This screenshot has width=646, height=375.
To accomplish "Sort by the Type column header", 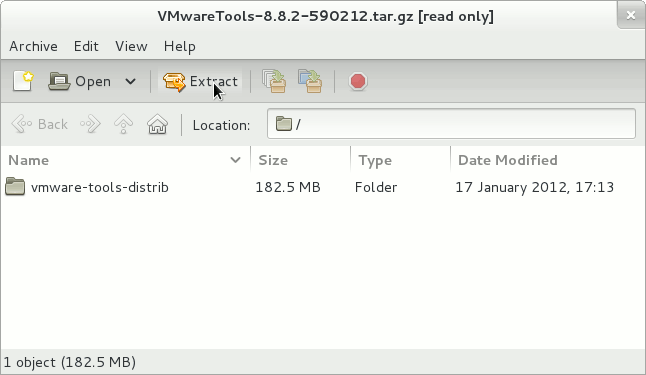I will click(x=400, y=160).
